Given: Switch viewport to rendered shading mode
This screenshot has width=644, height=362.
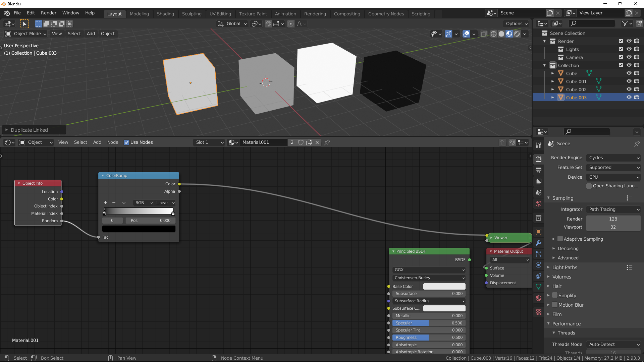Looking at the screenshot, I should click(517, 34).
